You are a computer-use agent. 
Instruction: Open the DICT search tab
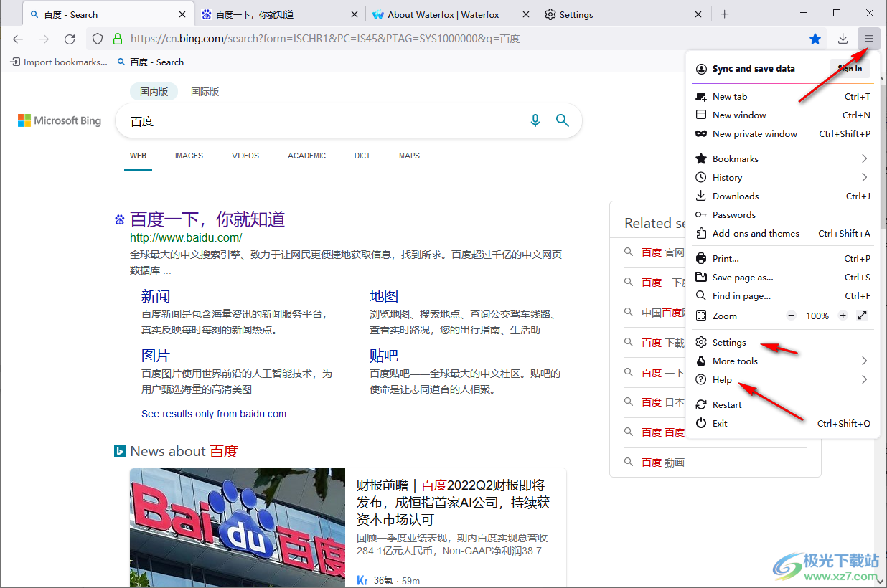coord(362,156)
